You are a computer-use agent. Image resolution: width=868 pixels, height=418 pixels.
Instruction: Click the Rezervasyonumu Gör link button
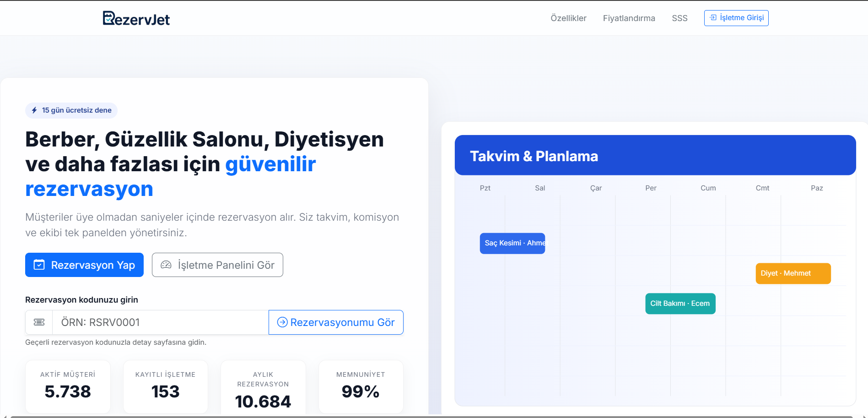click(336, 322)
